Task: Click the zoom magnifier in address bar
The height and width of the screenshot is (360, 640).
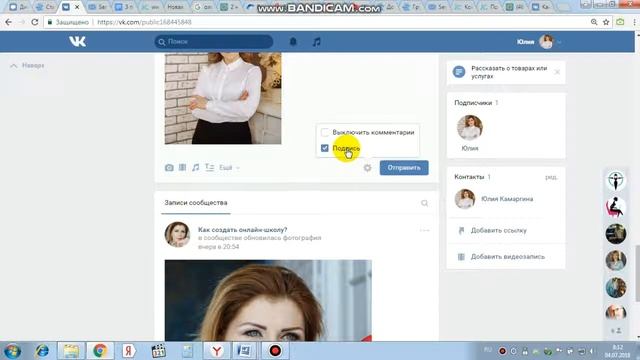Action: (x=594, y=22)
